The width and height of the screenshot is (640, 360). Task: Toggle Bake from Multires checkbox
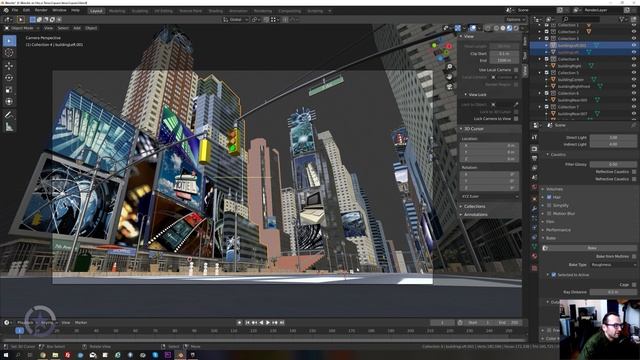click(634, 256)
